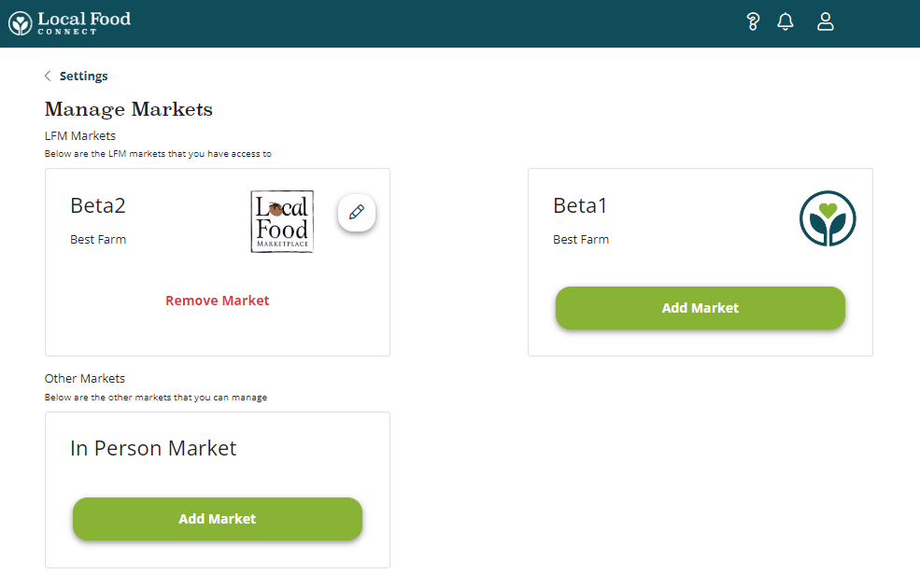Edit Beta2 using the pencil icon

pyautogui.click(x=356, y=213)
